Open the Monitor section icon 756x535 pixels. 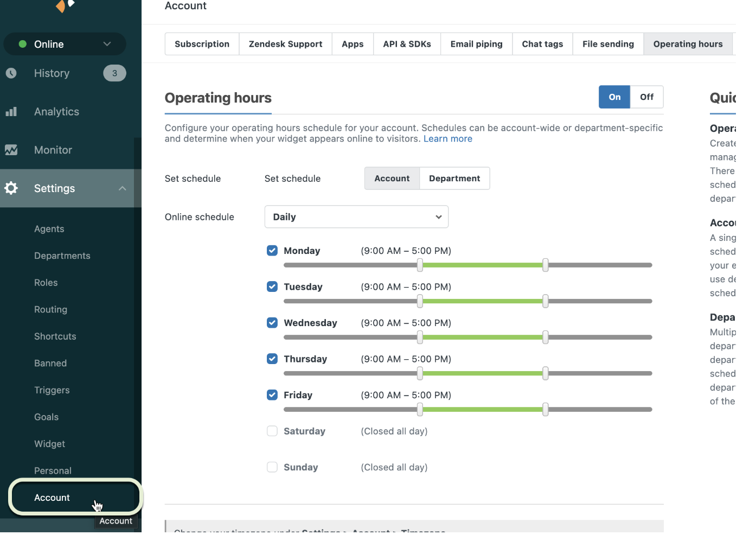(x=11, y=150)
